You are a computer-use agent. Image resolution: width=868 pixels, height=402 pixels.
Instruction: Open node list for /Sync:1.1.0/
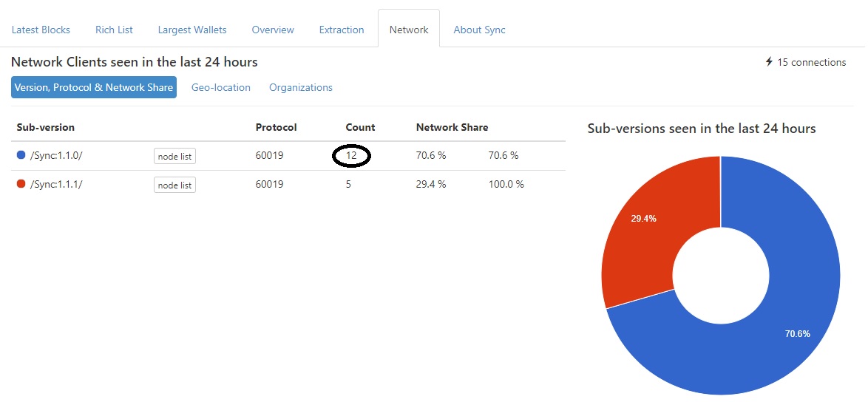tap(174, 157)
